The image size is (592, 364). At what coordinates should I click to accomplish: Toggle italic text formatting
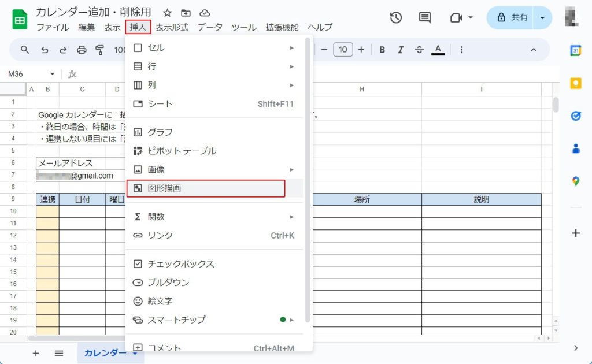coord(401,50)
